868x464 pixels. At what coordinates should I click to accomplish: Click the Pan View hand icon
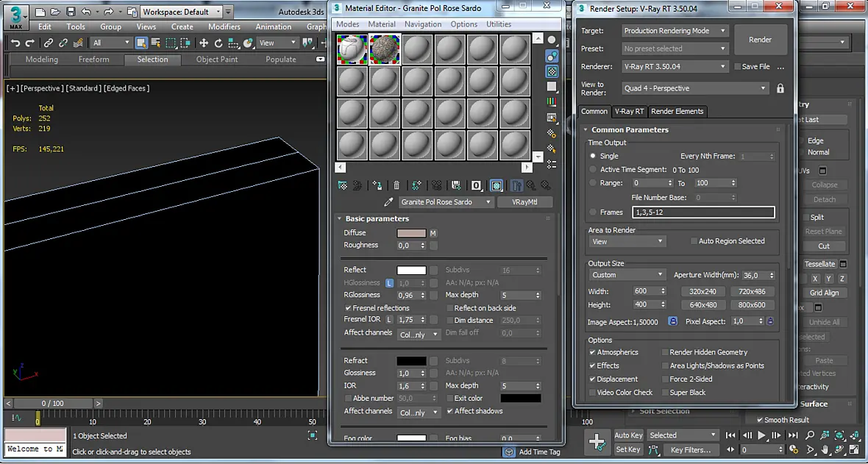(x=825, y=449)
